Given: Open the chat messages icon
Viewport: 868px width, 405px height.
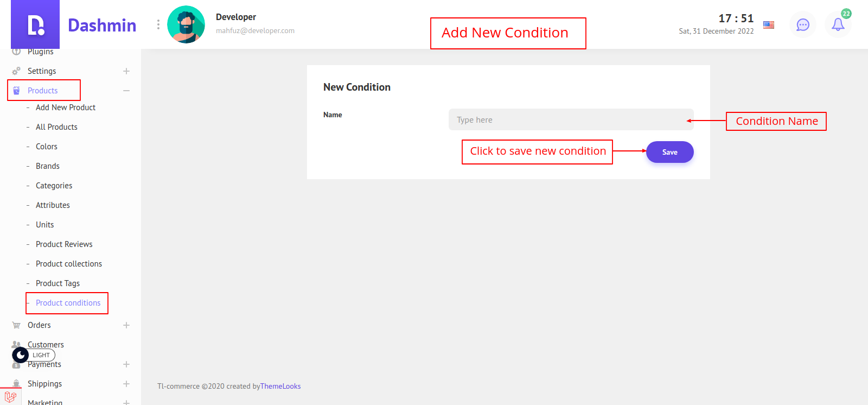Looking at the screenshot, I should [803, 25].
